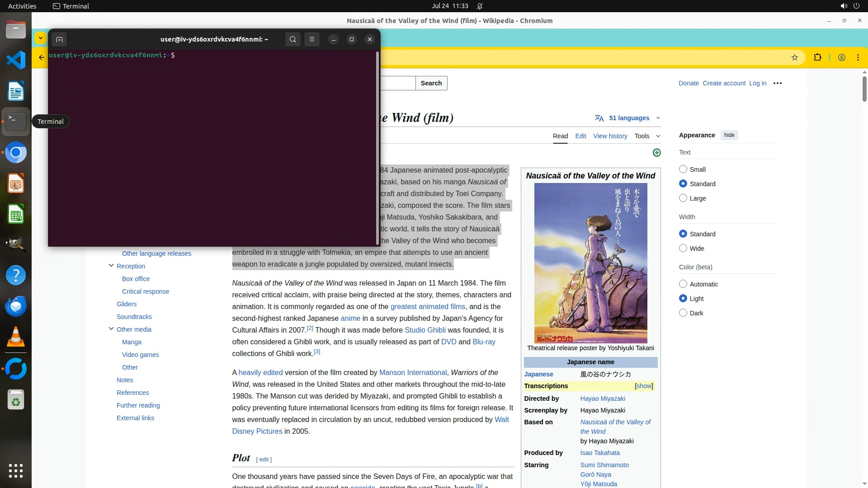Screen dimensions: 868x488
Task: Collapse the Reception section in contents
Action: pos(111,266)
